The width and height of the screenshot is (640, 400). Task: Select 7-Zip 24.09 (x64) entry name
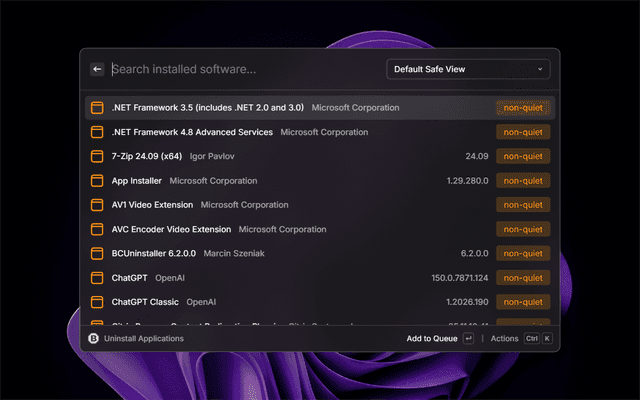point(147,156)
